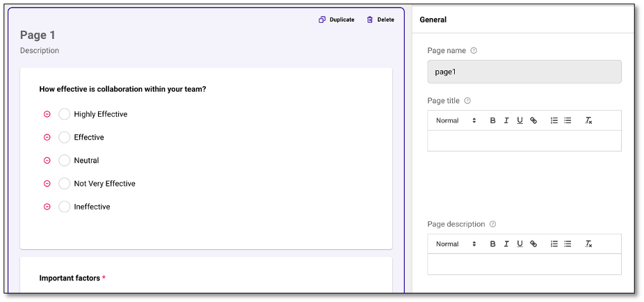Click the Duplicate page icon
Screen dimensions: 644x302
[322, 19]
